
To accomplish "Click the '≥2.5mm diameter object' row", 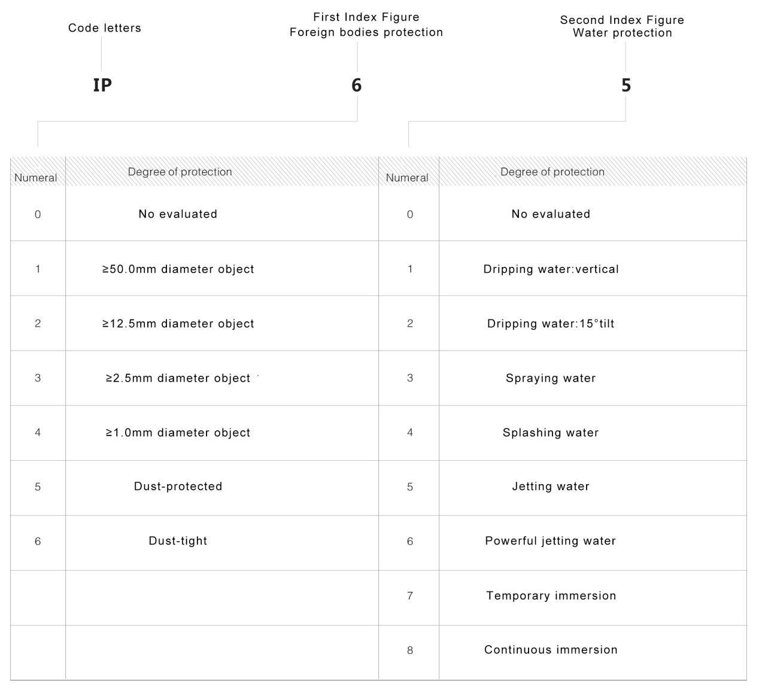I will click(178, 378).
